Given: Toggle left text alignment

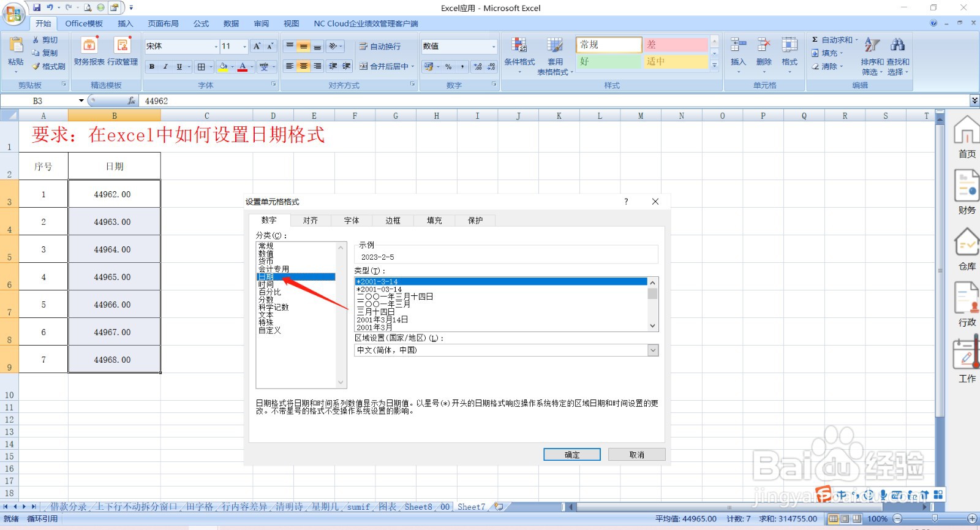Looking at the screenshot, I should pos(290,66).
